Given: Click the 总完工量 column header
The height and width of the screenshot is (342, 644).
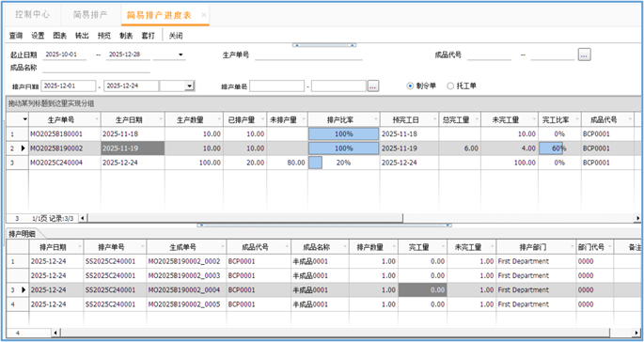Looking at the screenshot, I should click(460, 119).
